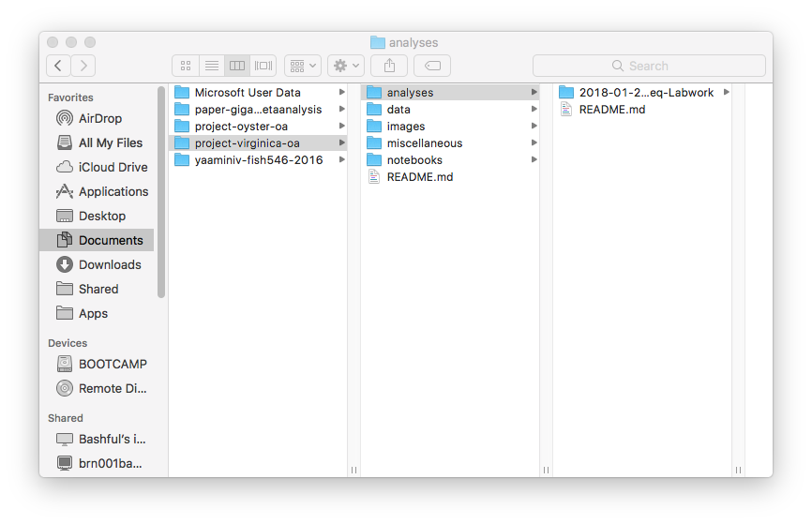The width and height of the screenshot is (812, 524).
Task: Select the project-virginica-oa folder
Action: [x=258, y=143]
